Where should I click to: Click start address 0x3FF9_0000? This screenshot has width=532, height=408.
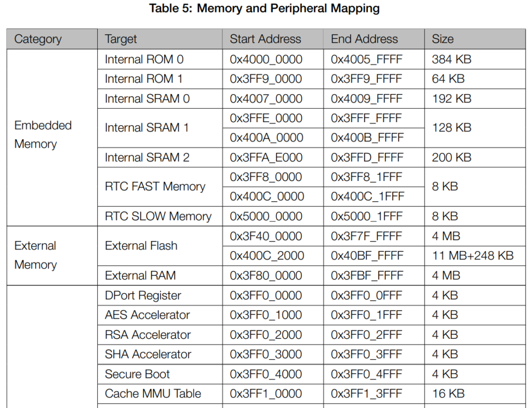click(x=266, y=79)
